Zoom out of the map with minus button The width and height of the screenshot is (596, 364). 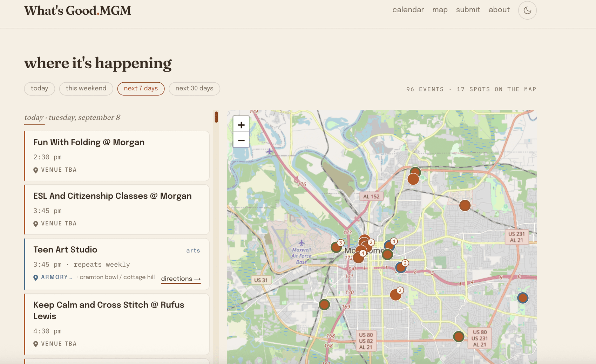coord(241,140)
